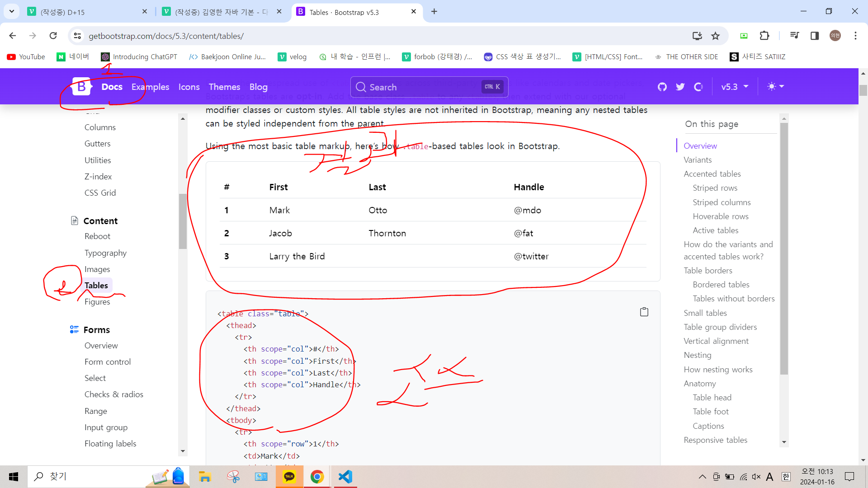
Task: Open the Open Collective icon link
Action: (x=698, y=87)
